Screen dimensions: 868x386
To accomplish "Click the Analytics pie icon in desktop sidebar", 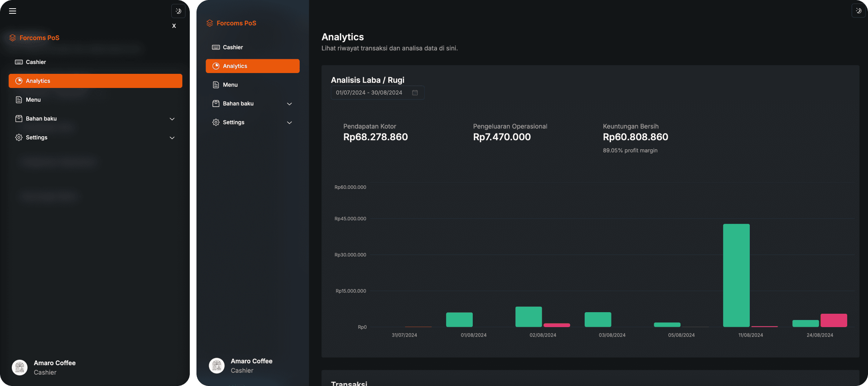I will (x=216, y=66).
